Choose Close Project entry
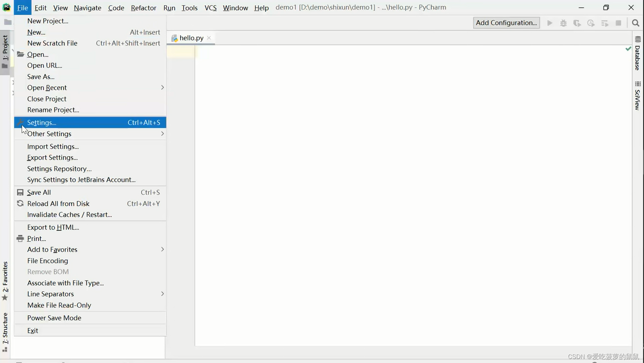Screen dimensions: 644x363 (x=90, y=99)
